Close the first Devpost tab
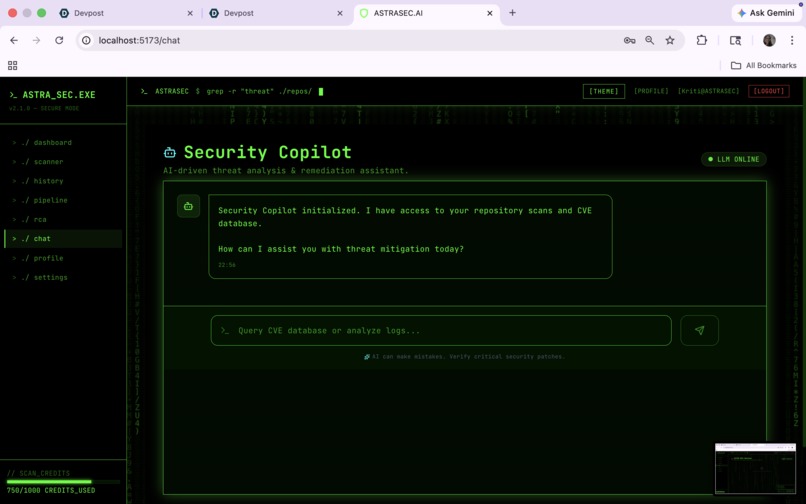 tap(190, 13)
